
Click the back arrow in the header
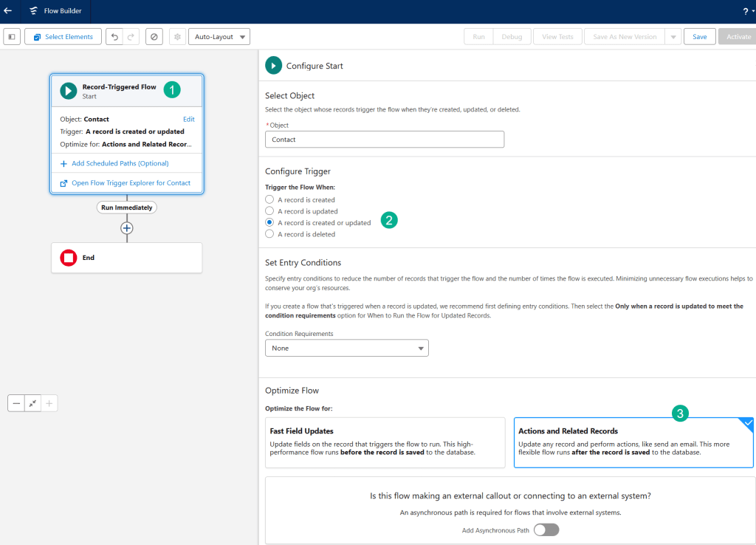click(x=8, y=11)
